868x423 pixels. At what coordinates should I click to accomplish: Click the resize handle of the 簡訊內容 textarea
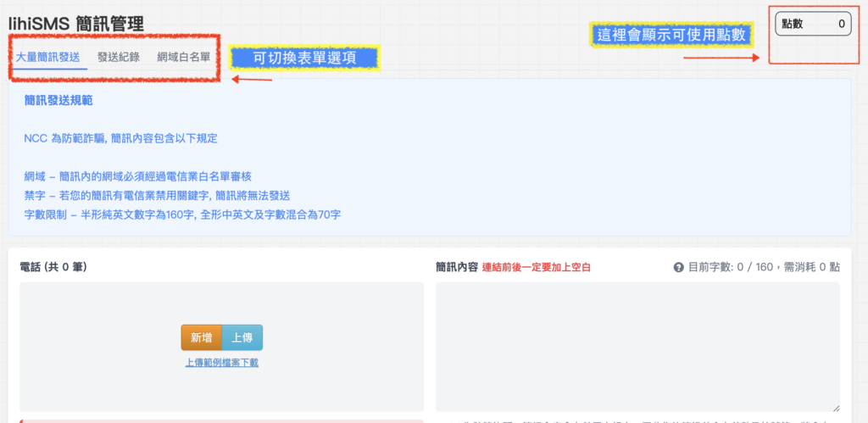click(x=835, y=408)
